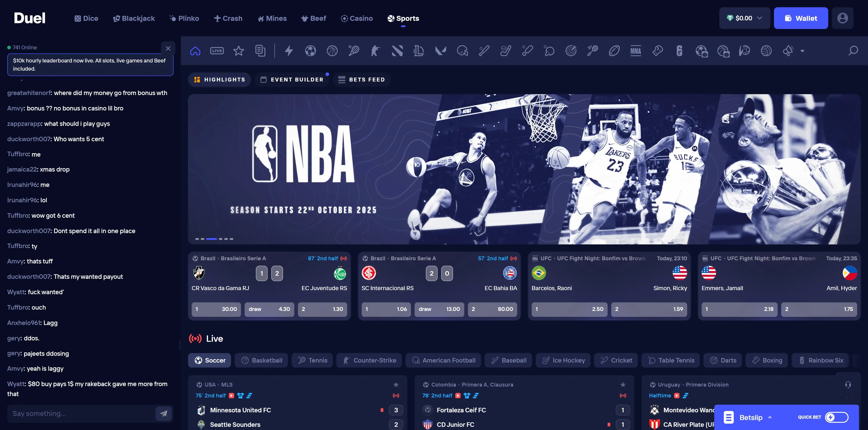Bet on EC Juventude RS at 1.30
Screen dimensions: 868x430
(322, 309)
